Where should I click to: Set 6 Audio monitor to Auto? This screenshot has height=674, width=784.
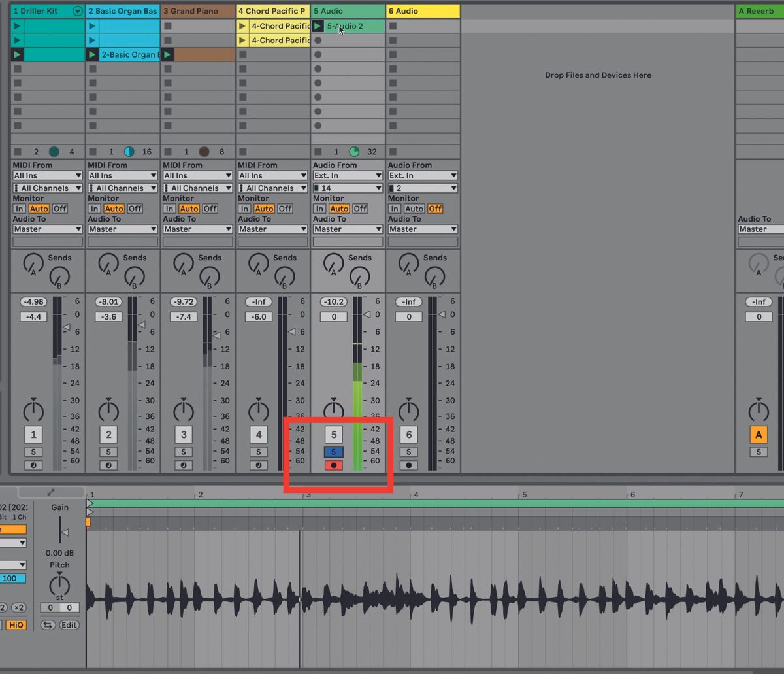(x=414, y=209)
